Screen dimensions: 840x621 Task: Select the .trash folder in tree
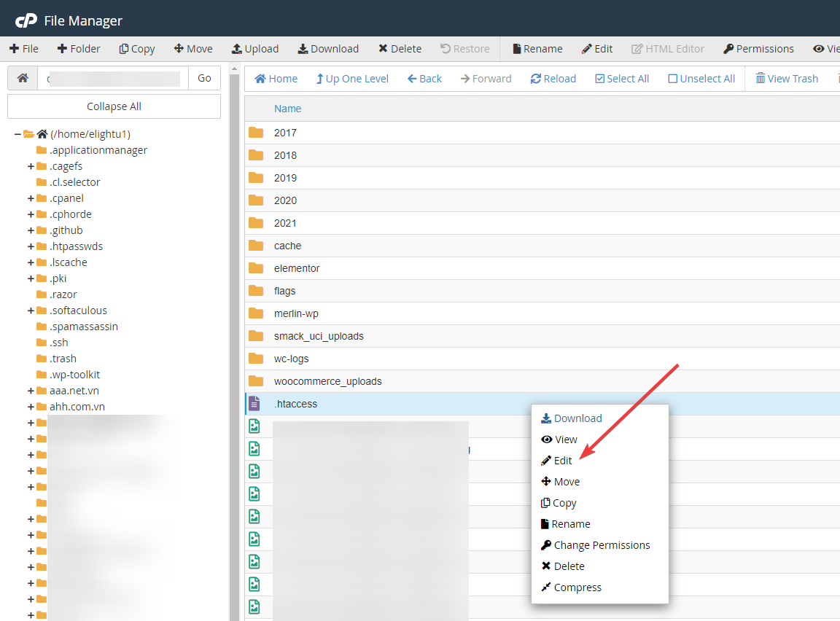[63, 359]
